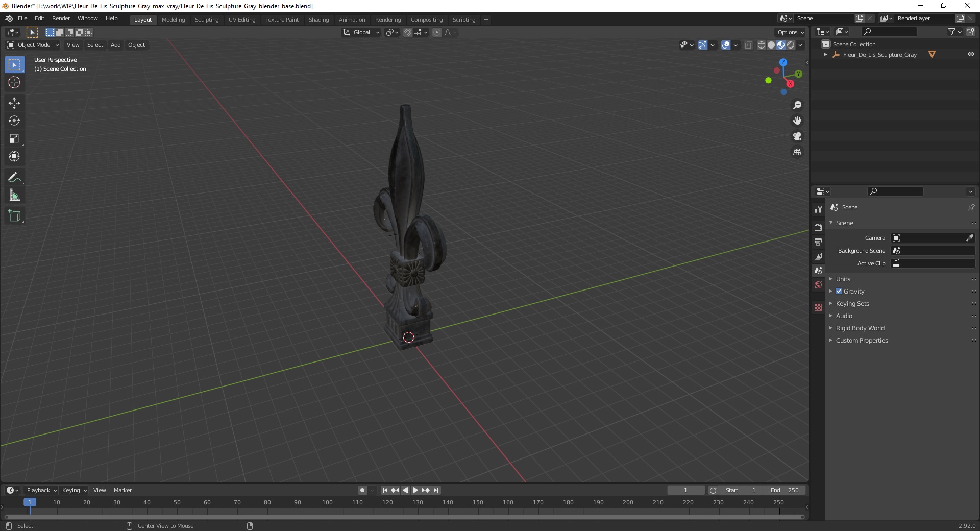
Task: Toggle proportional editing
Action: 437,32
